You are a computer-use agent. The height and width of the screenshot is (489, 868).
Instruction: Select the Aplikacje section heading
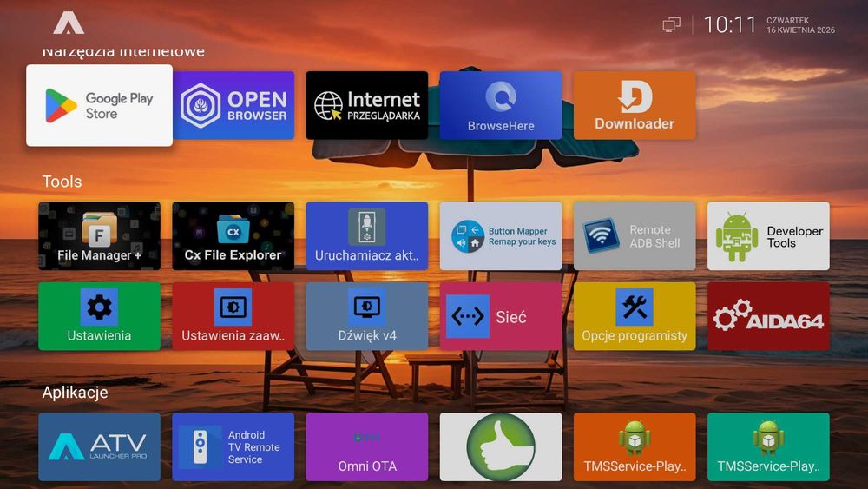point(76,393)
